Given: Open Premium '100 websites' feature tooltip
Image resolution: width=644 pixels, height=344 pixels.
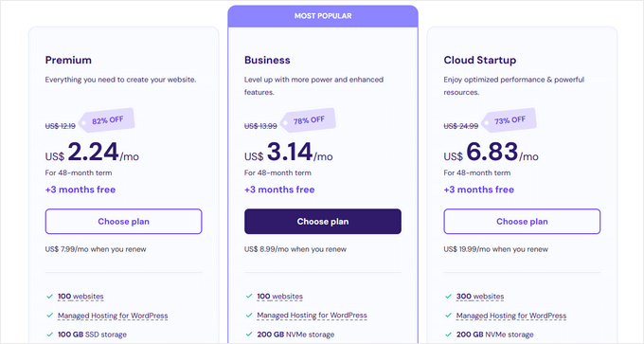Looking at the screenshot, I should 80,297.
